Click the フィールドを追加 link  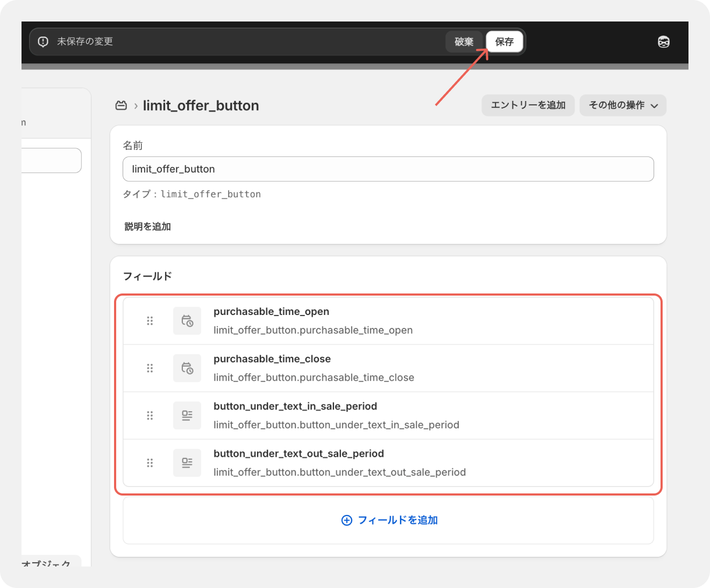[389, 520]
